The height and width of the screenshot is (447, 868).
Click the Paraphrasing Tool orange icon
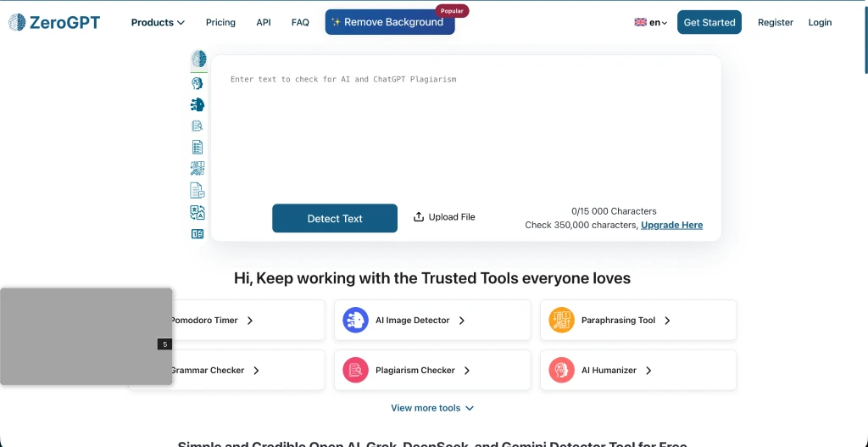tap(561, 320)
